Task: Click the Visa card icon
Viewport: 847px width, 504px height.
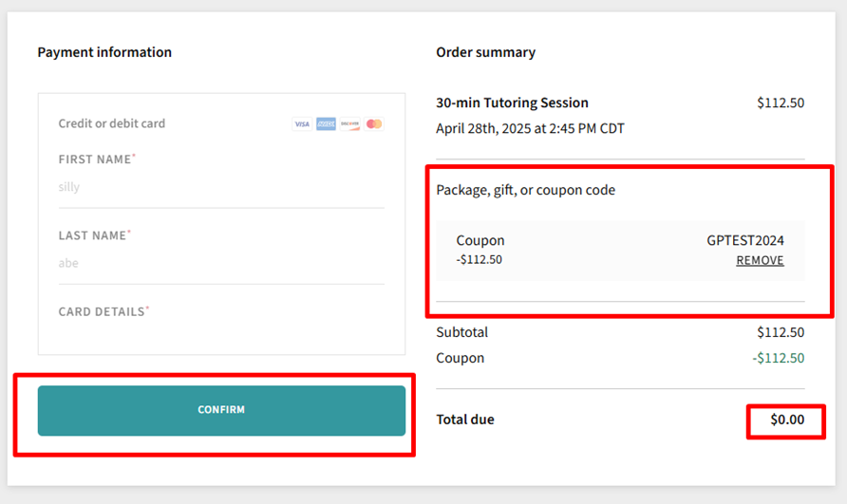Action: tap(302, 124)
